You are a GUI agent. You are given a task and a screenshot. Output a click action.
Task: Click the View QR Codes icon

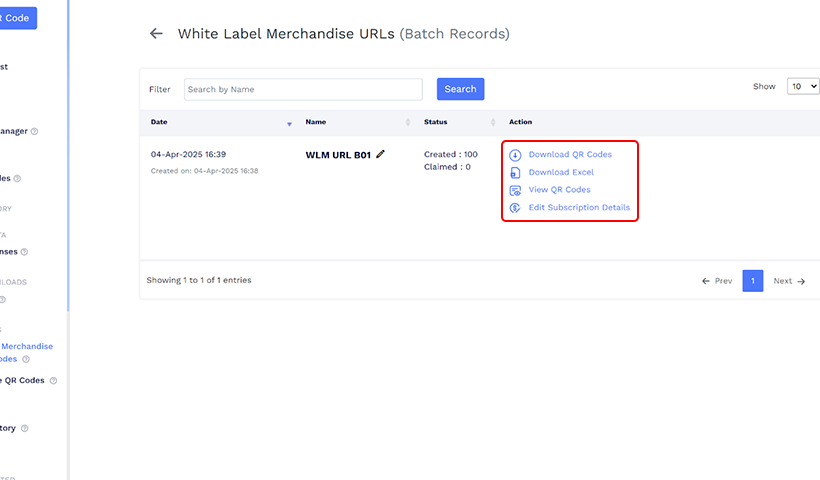515,190
